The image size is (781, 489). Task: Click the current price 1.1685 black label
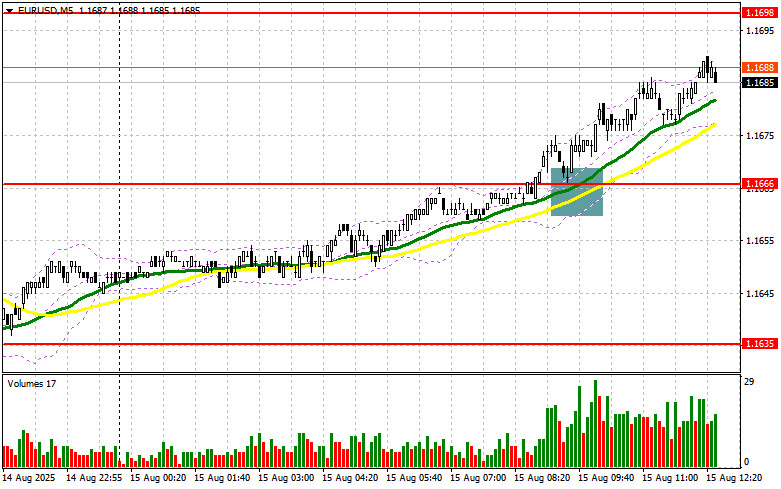point(759,82)
